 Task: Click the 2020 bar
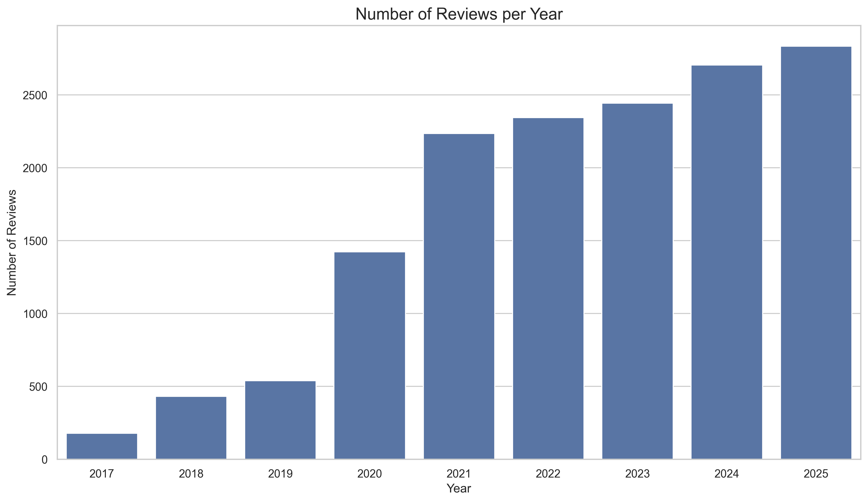click(370, 356)
